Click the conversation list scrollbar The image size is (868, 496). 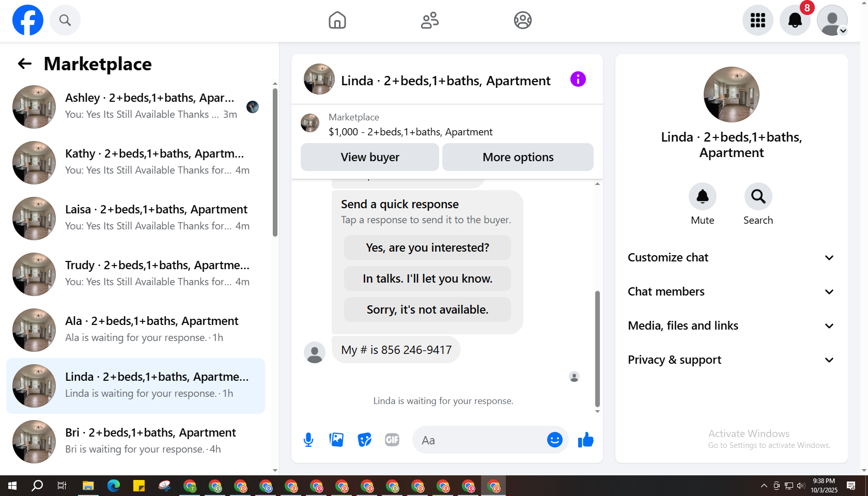[275, 162]
